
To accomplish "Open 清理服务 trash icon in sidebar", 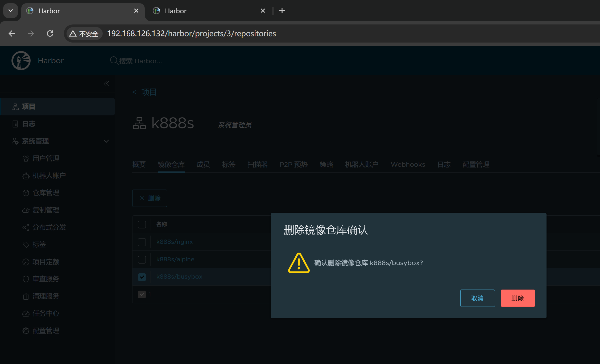I will 26,296.
